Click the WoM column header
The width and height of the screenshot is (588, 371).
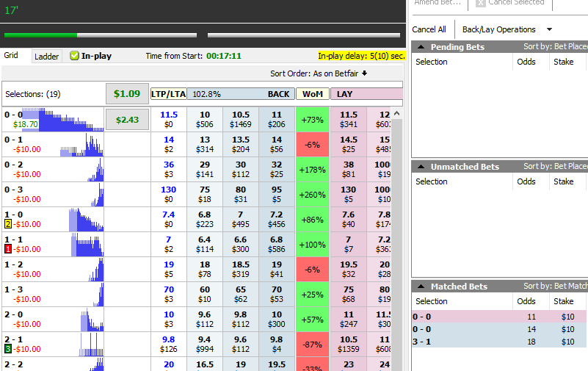point(313,94)
